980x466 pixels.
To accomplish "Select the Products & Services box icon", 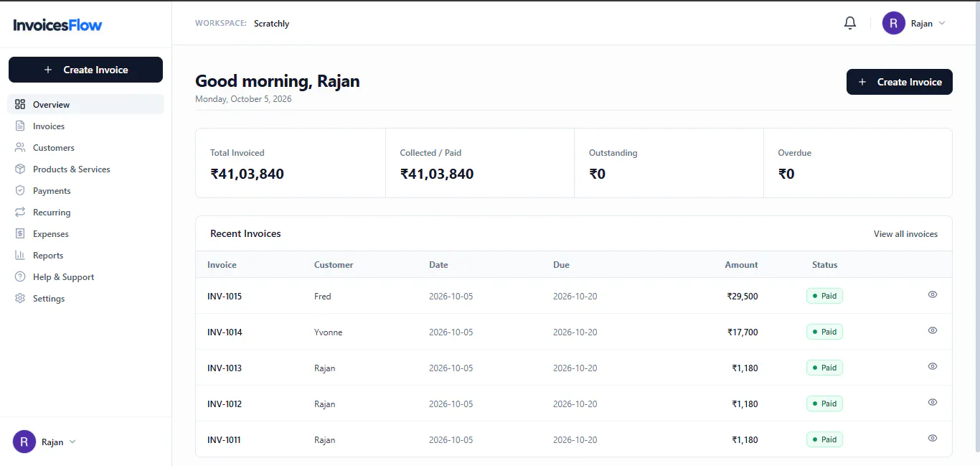I will 20,169.
